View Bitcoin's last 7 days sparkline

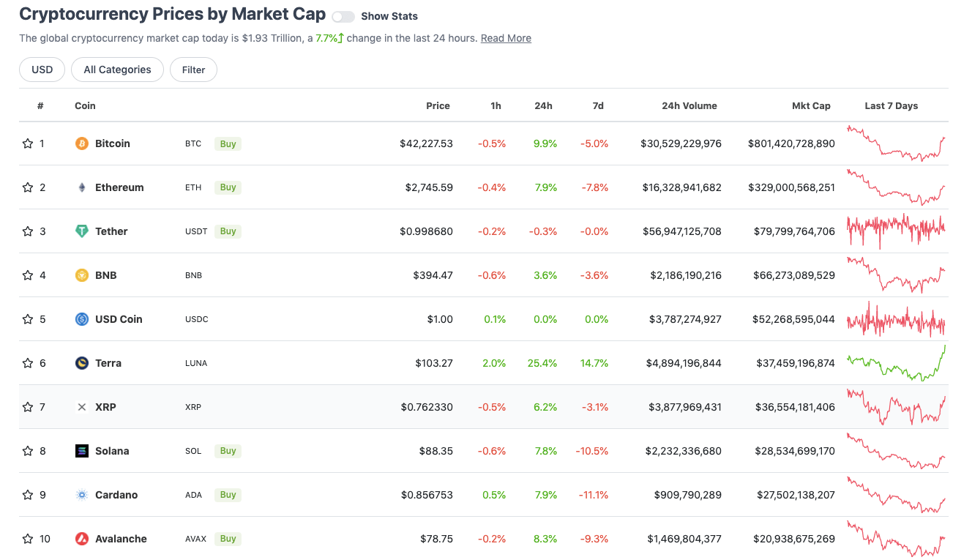896,143
